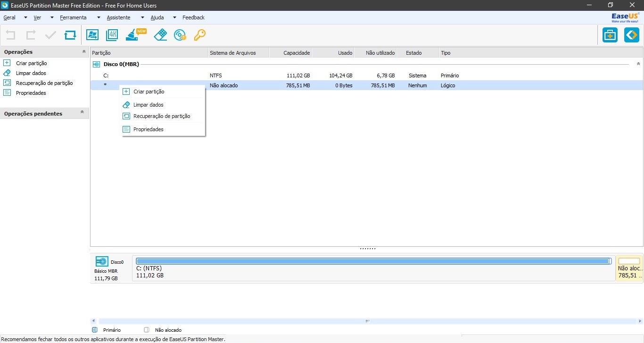Click the horizontal scrollbar thumb

[x=367, y=321]
